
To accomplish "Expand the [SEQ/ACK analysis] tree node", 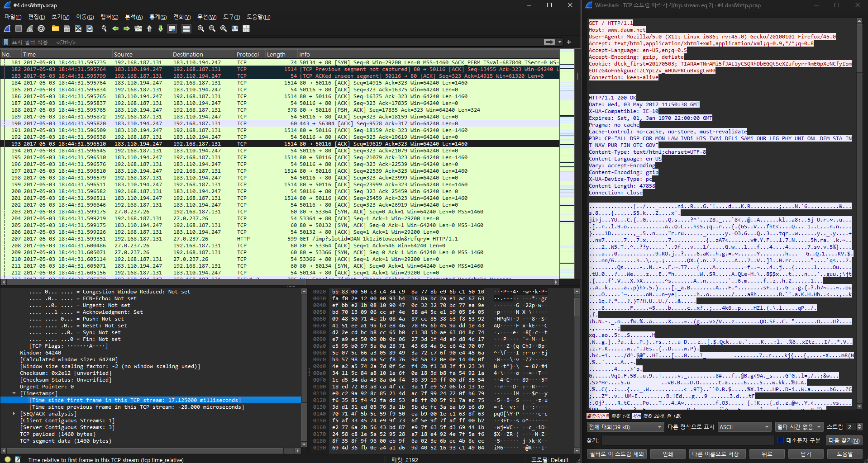I will point(14,414).
